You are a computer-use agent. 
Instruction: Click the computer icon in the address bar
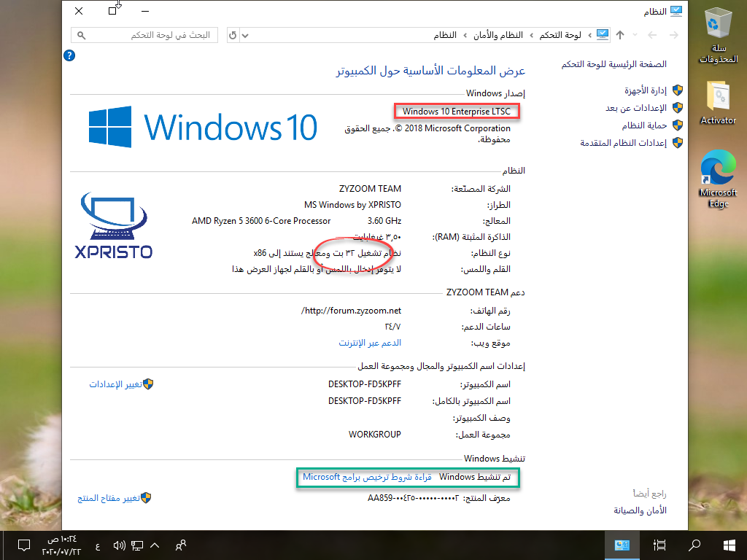click(x=603, y=35)
